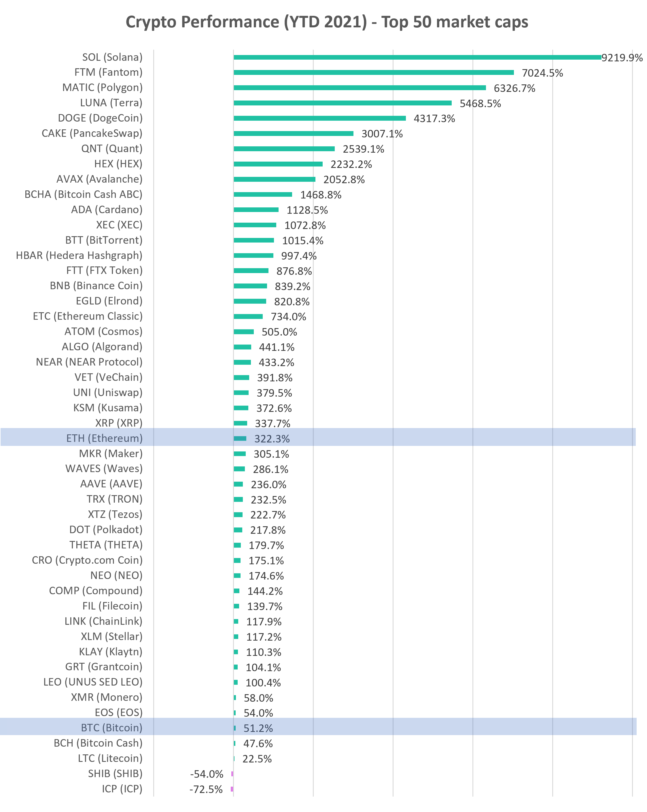Click the 'BNB (Binance Coin)' label

(96, 286)
